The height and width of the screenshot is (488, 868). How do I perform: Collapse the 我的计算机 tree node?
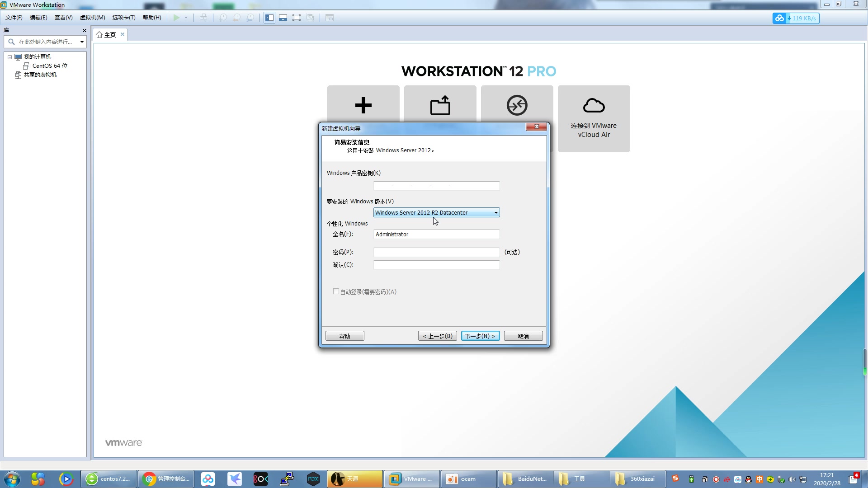click(x=9, y=57)
